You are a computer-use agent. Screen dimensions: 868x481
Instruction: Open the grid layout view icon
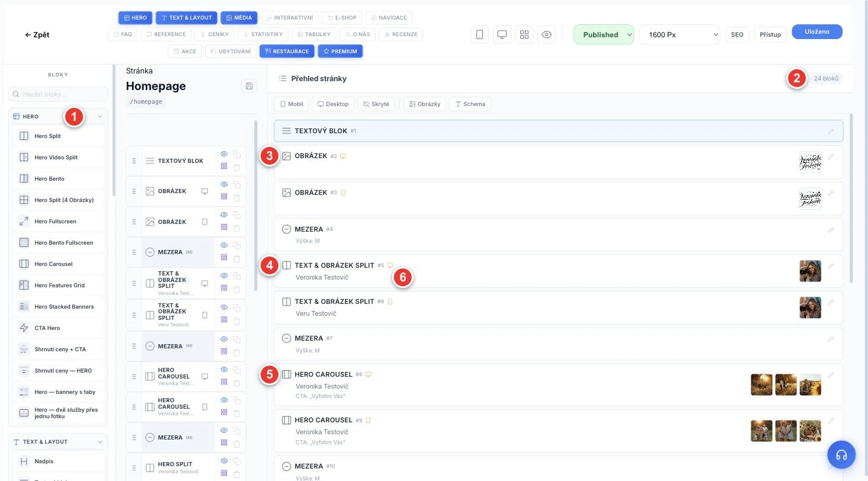[x=524, y=34]
